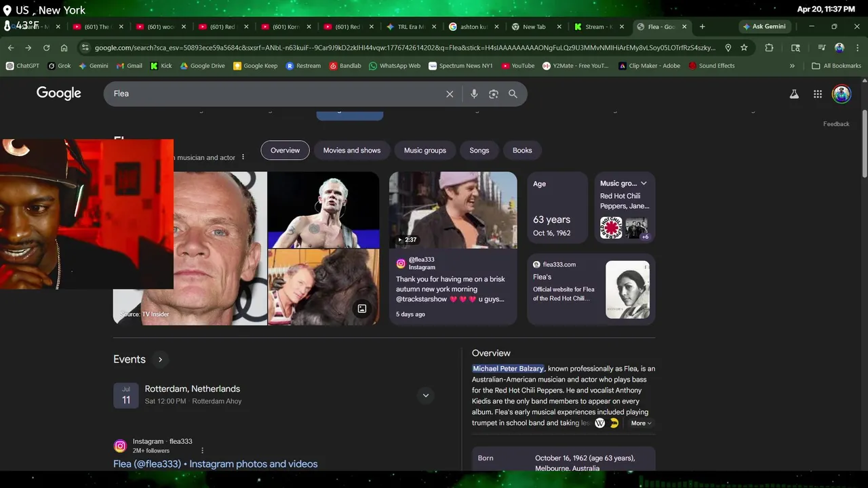Click into the Flea search input field
This screenshot has height=488, width=868.
pos(275,94)
